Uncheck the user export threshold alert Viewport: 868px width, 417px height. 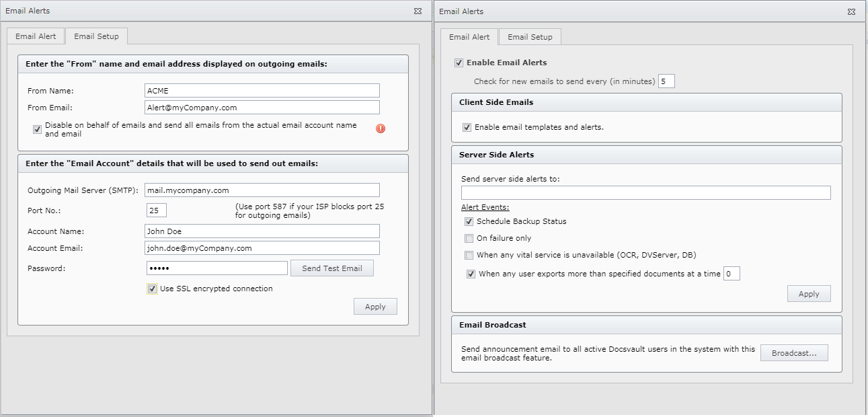click(x=471, y=273)
